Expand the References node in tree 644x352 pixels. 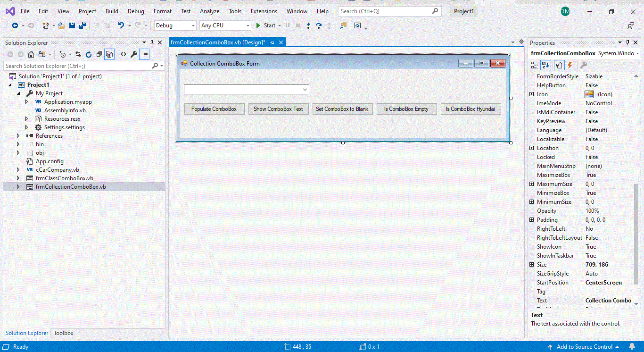click(x=18, y=136)
